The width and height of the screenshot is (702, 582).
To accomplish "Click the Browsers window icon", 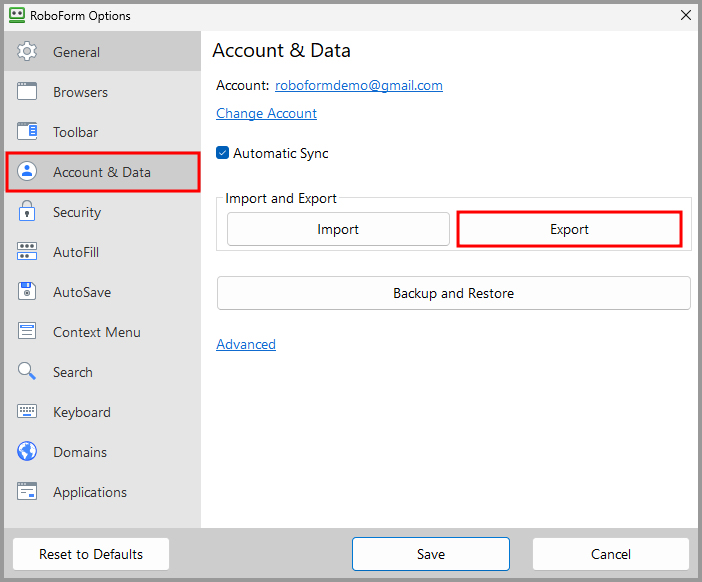I will click(27, 92).
